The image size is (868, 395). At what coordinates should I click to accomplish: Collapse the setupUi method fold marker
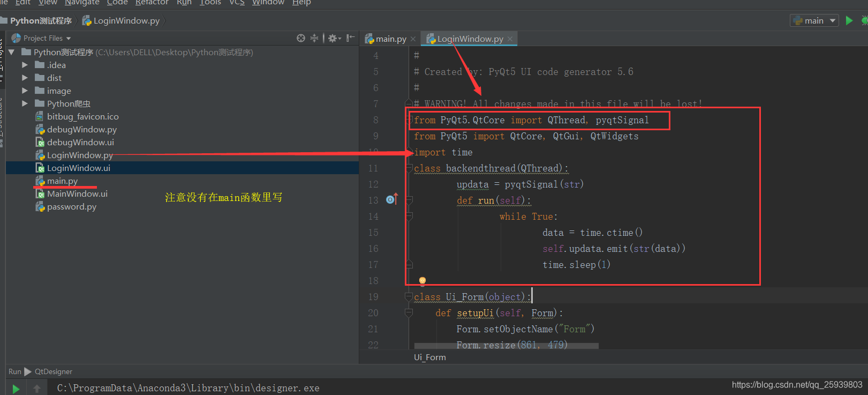pos(409,312)
